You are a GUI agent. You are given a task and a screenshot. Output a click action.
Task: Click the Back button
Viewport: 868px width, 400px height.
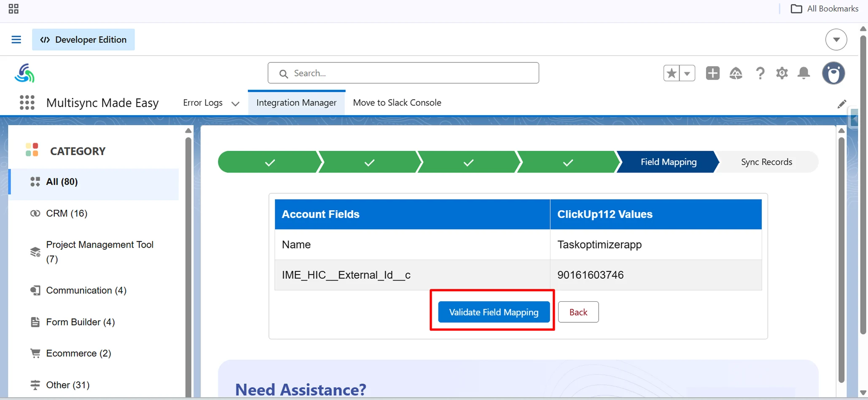click(x=578, y=312)
